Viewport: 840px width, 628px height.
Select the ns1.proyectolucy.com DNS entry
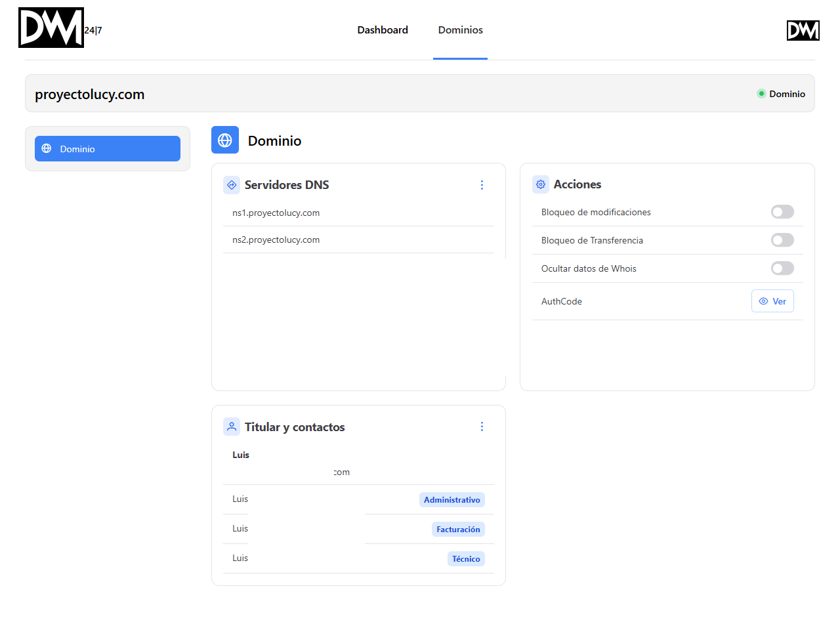pos(276,213)
